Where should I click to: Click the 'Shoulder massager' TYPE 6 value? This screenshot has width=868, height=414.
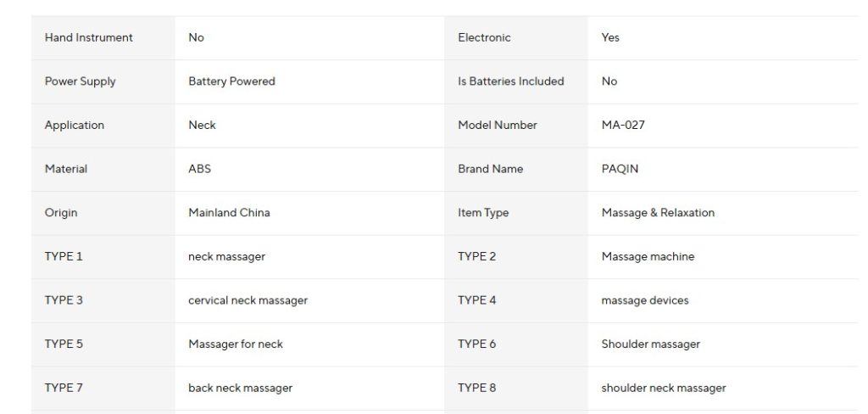click(650, 344)
